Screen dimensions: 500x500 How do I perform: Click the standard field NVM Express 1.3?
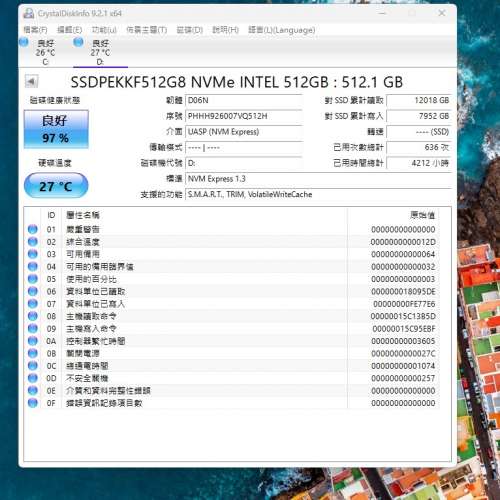coord(318,179)
